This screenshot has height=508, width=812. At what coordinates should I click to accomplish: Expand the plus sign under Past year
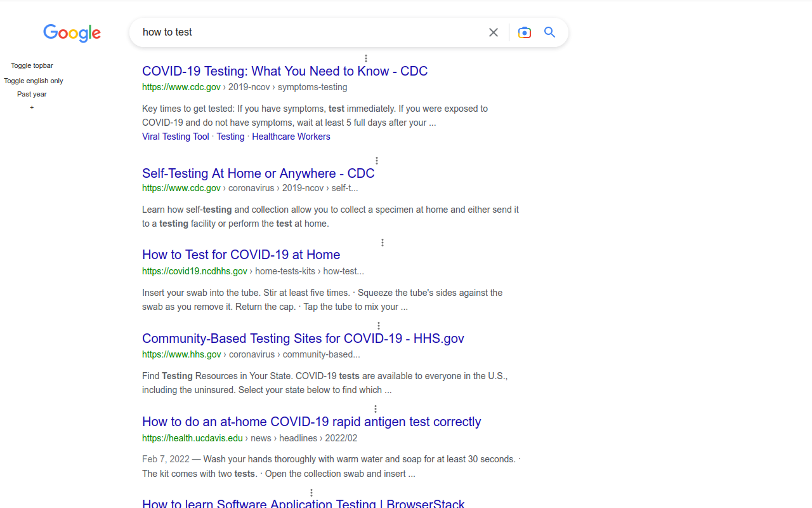[x=32, y=107]
